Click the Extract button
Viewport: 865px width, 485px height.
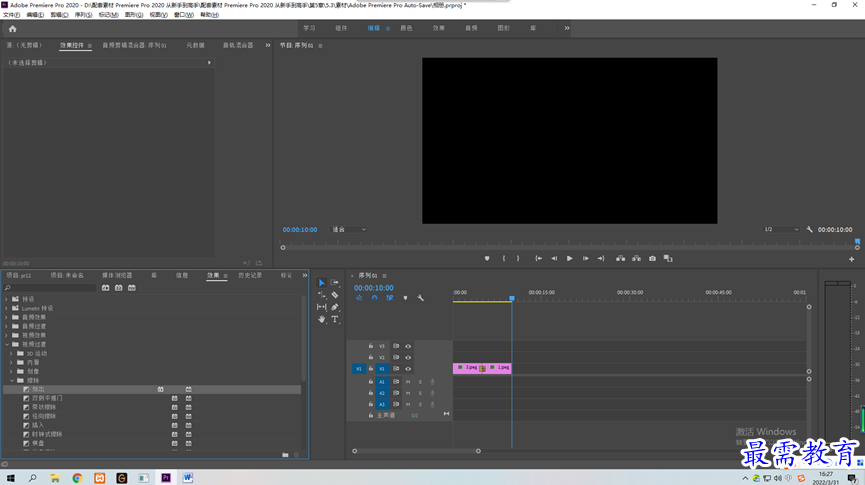pyautogui.click(x=636, y=258)
